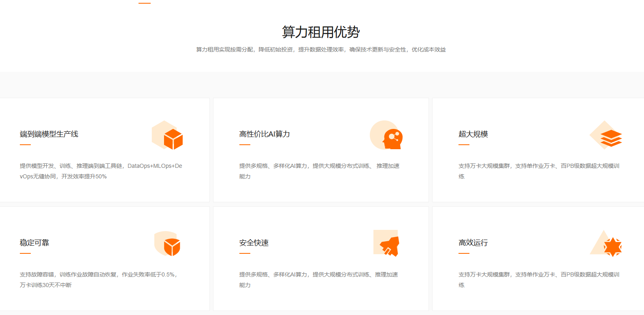Click the 支持故障容错 description under 稳定可靠
644x315 pixels.
point(98,280)
